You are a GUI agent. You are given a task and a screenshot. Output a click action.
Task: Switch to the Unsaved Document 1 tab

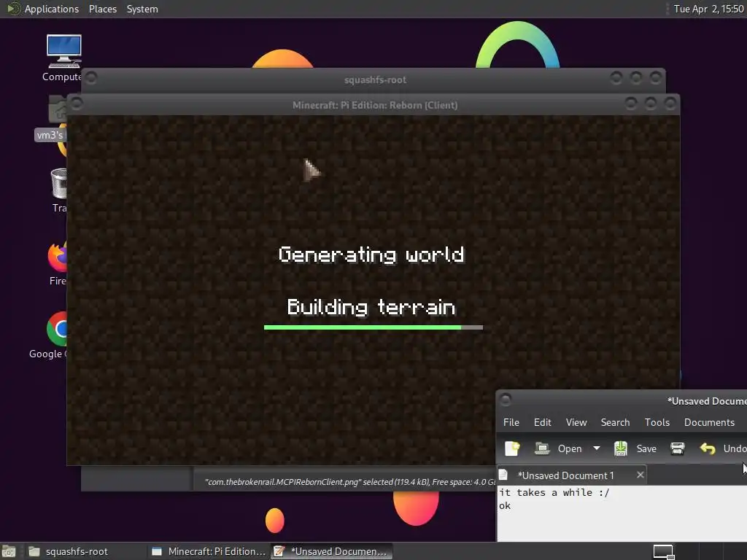[565, 475]
